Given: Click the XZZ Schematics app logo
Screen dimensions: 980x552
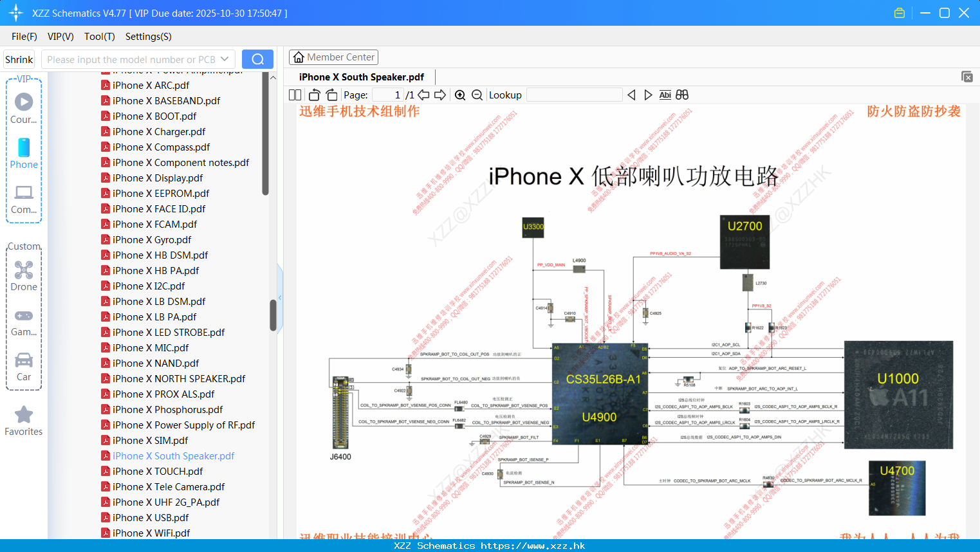Looking at the screenshot, I should pos(16,13).
